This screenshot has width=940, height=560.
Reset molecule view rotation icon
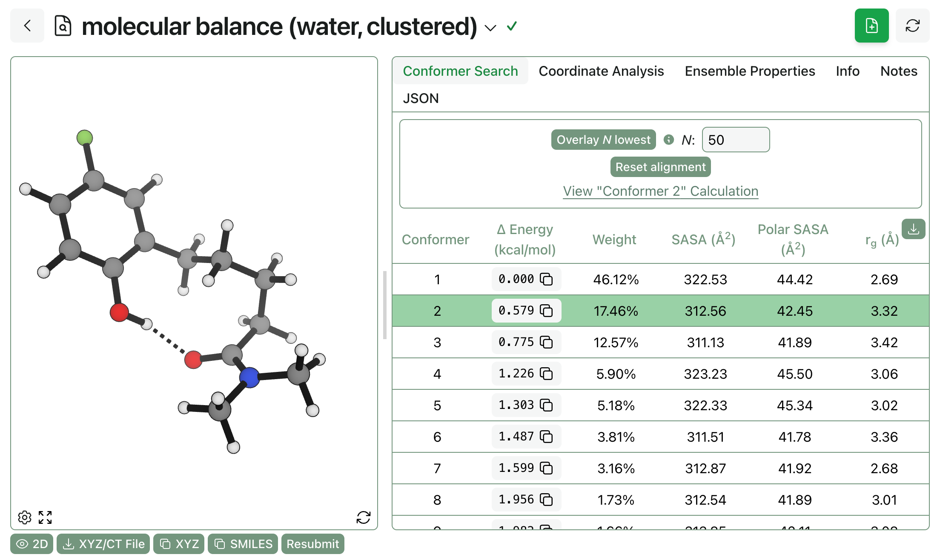[363, 517]
